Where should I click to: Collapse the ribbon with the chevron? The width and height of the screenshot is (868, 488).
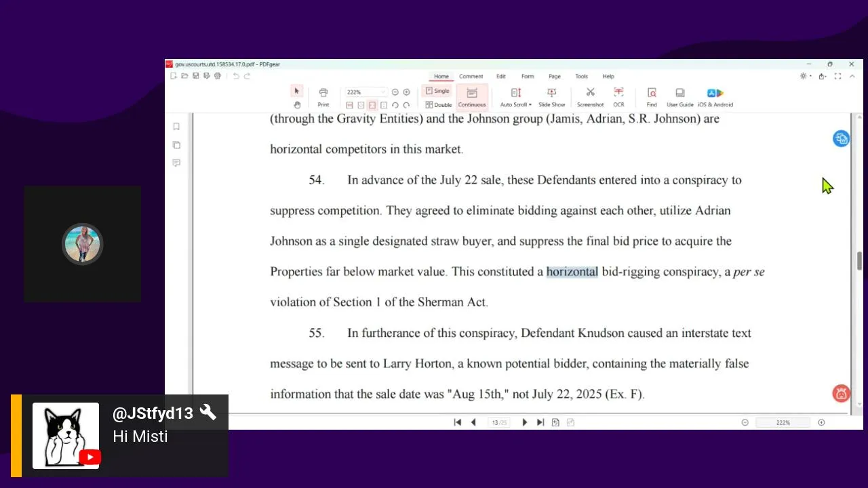(x=853, y=76)
